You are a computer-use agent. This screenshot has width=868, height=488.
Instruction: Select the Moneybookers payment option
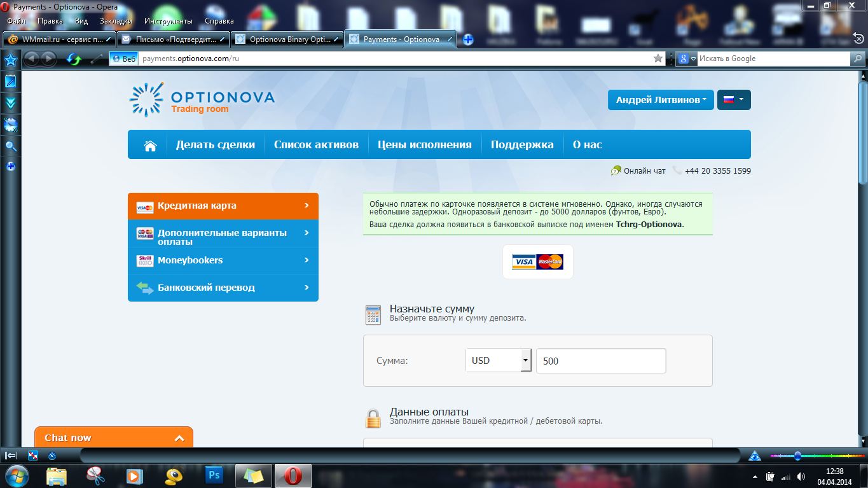(223, 261)
